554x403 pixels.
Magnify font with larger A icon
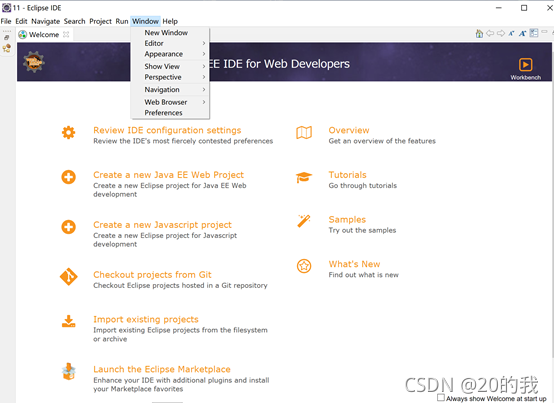pos(522,34)
